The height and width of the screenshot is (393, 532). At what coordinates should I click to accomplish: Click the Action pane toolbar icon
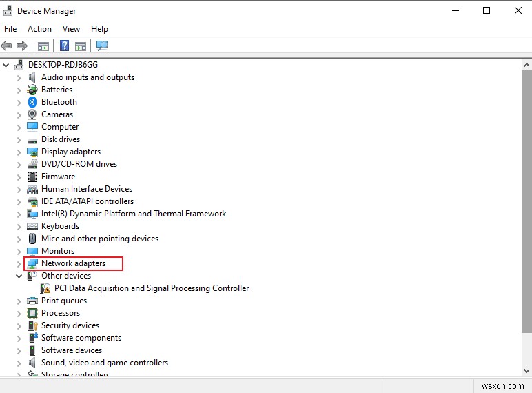coord(81,46)
